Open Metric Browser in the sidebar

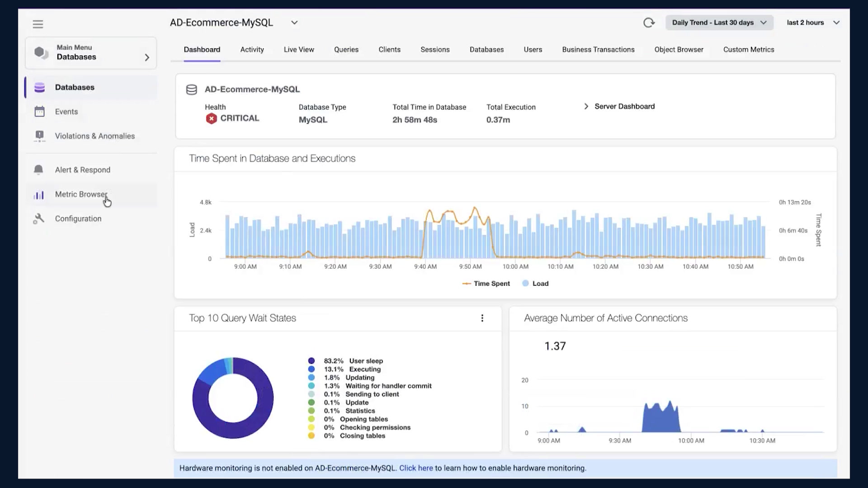pos(91,194)
